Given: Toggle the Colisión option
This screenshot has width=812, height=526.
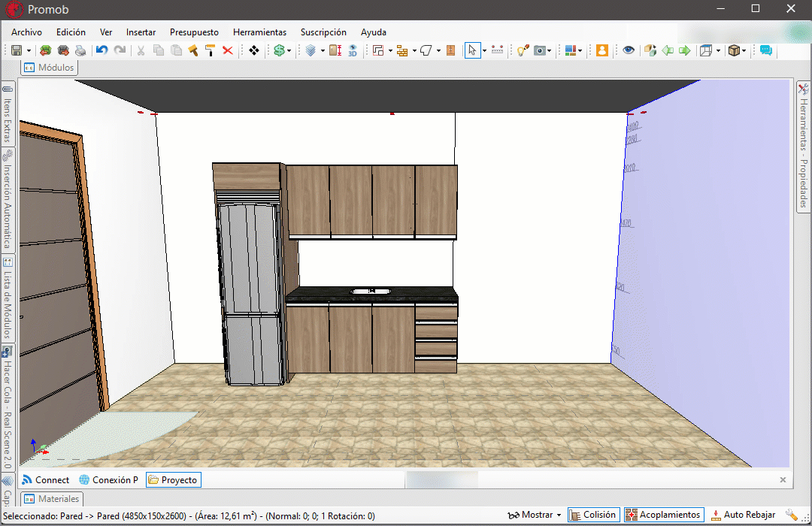Looking at the screenshot, I should point(592,515).
